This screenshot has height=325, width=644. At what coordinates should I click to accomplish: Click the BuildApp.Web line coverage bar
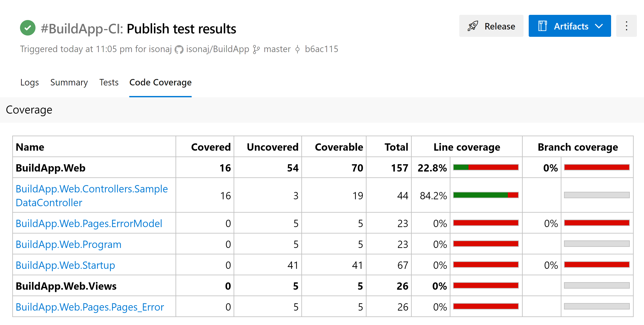pyautogui.click(x=486, y=167)
